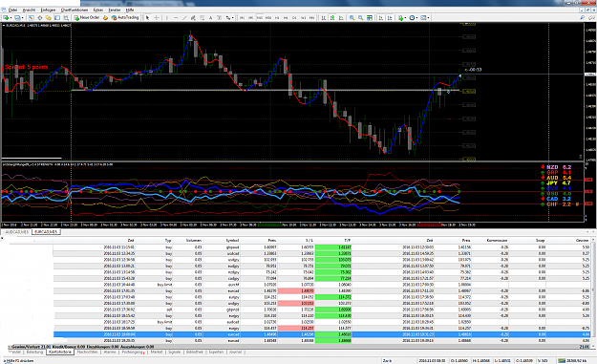Expand the templates dropdown
This screenshot has width=597, height=364.
pos(428,17)
